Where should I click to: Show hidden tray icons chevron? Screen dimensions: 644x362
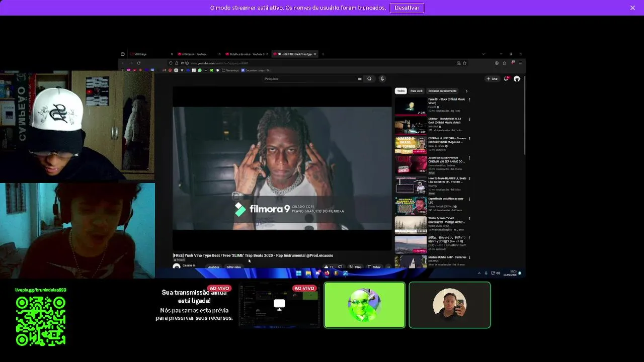coord(478,274)
